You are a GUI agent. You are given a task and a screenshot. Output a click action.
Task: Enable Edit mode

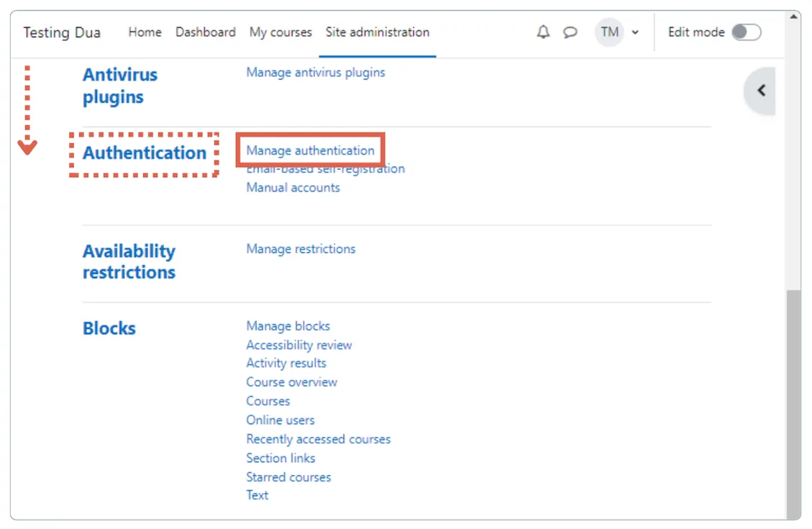click(x=746, y=32)
